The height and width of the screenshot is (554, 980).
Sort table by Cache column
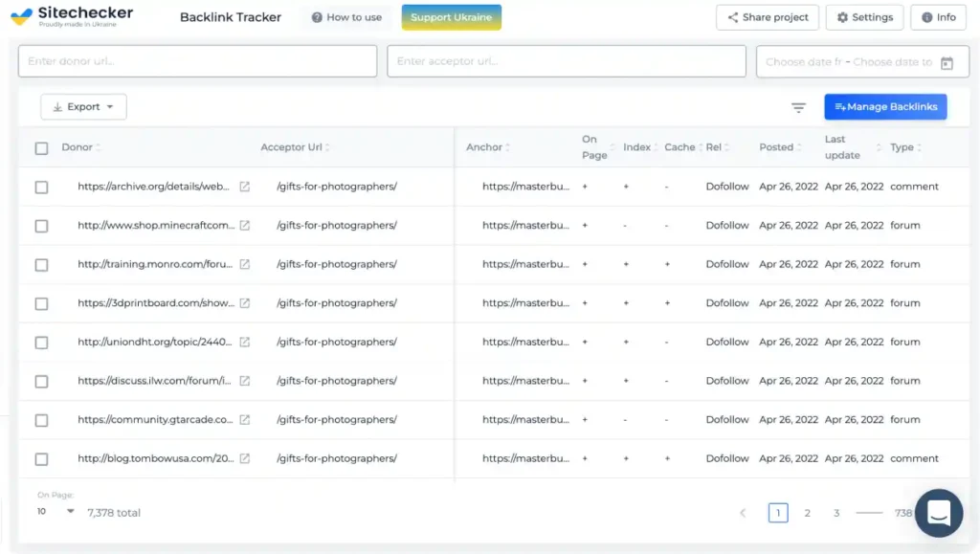tap(683, 147)
